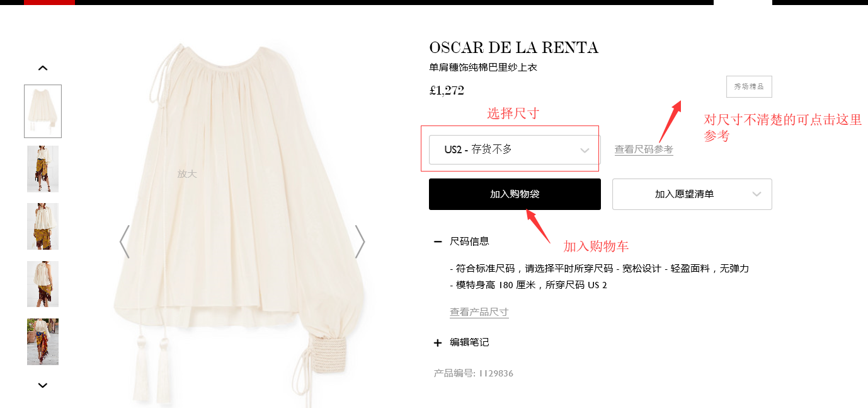
Task: Click the 加入愿望清单 wishlist button label
Action: click(x=685, y=194)
